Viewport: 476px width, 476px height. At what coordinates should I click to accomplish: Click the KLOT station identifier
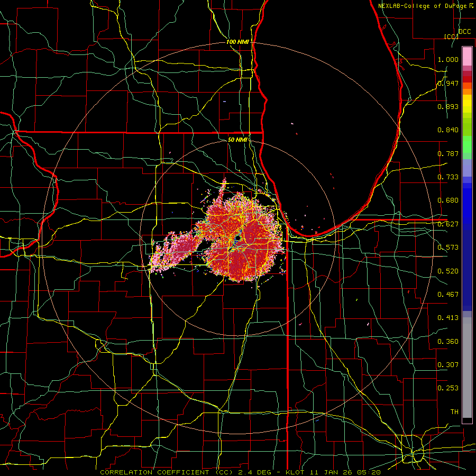(x=295, y=472)
